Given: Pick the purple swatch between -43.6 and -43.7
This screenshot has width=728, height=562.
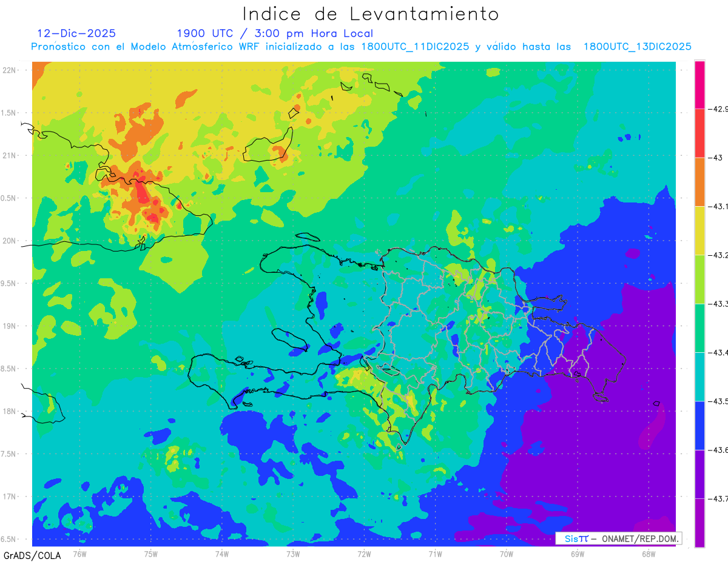Looking at the screenshot, I should pyautogui.click(x=699, y=473).
